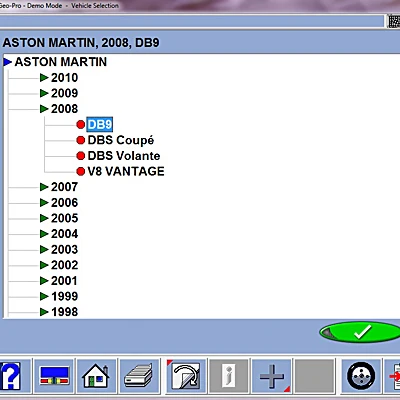Click the printer icon in toolbar

click(139, 377)
